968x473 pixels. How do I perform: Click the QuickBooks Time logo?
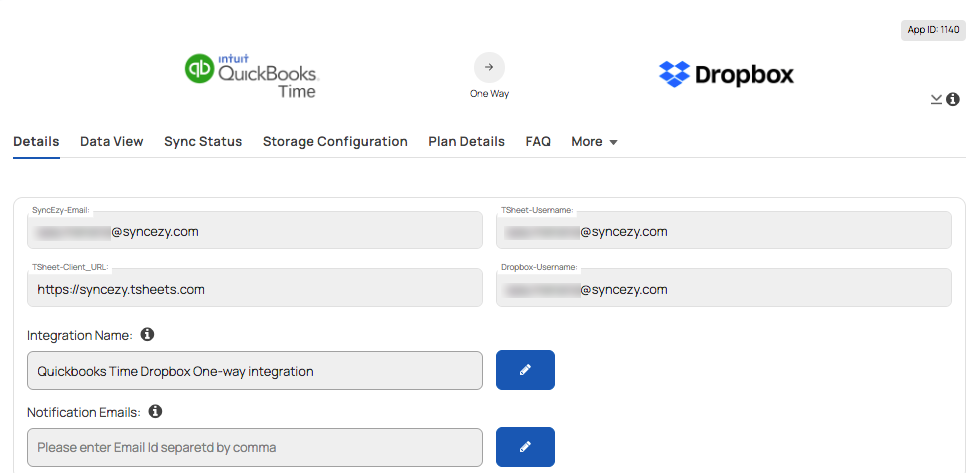(x=251, y=76)
